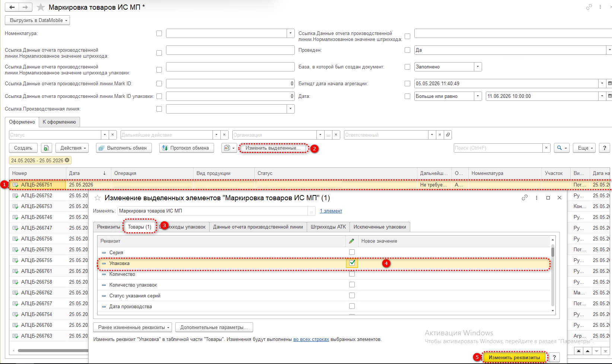This screenshot has height=364, width=612.
Task: Open the Еще dropdown menu
Action: pos(584,148)
